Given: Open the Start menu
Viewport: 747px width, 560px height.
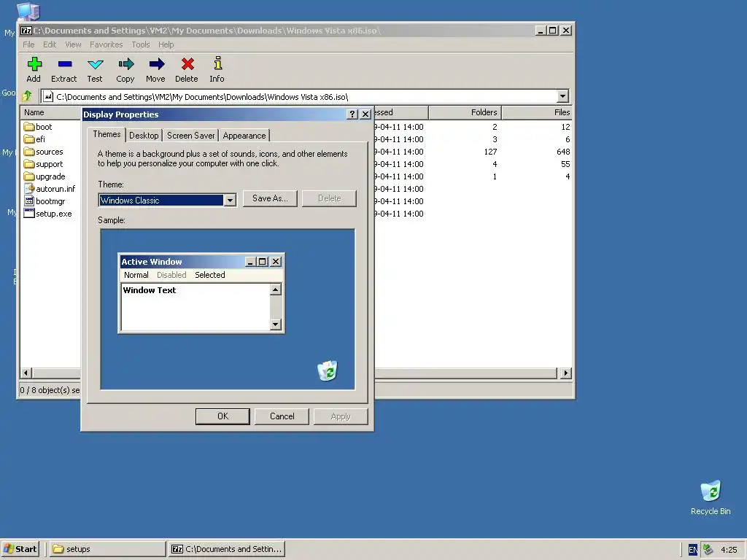Looking at the screenshot, I should (x=20, y=549).
